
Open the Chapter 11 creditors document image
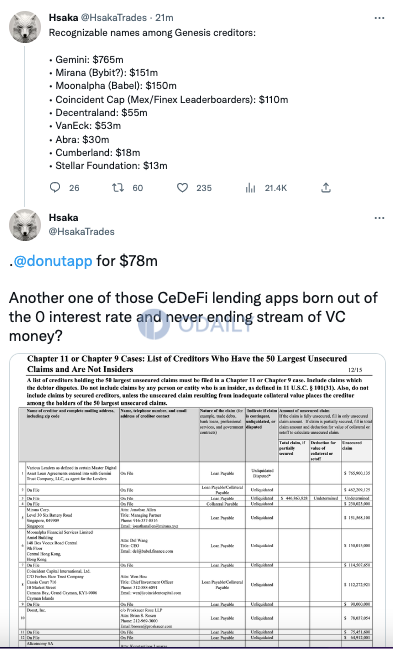198,500
